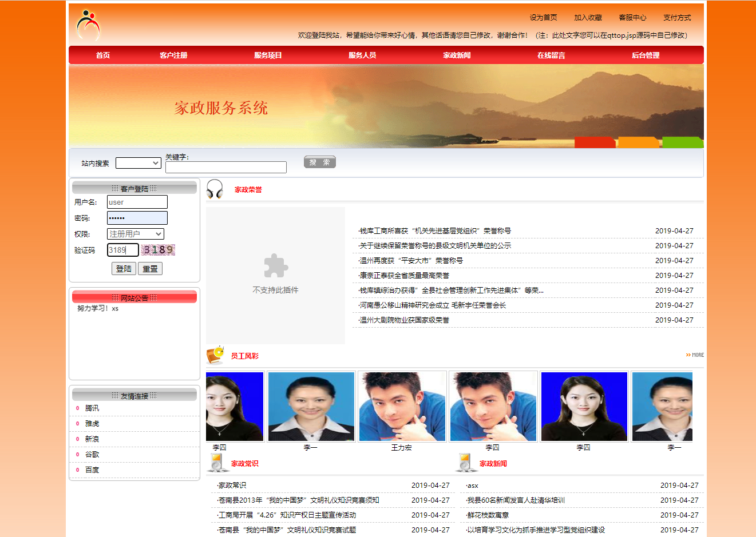Open the 后台管理 menu item
This screenshot has height=537, width=756.
647,55
